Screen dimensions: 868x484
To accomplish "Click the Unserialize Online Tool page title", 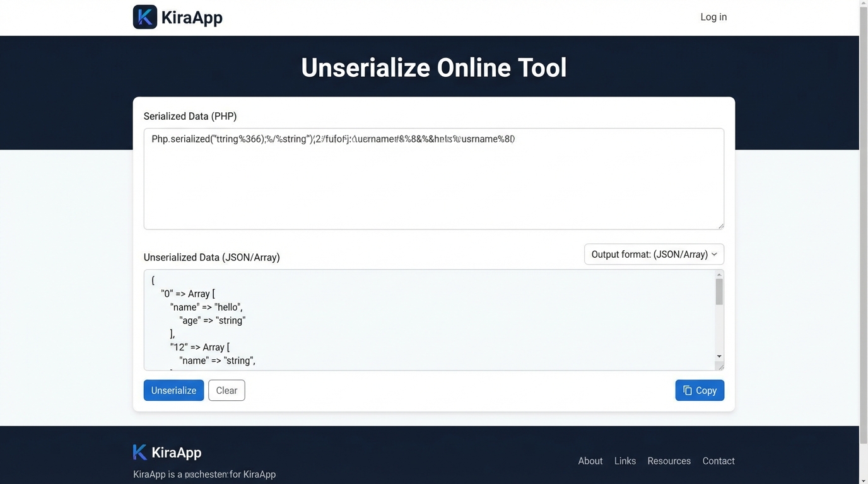I will (x=433, y=67).
